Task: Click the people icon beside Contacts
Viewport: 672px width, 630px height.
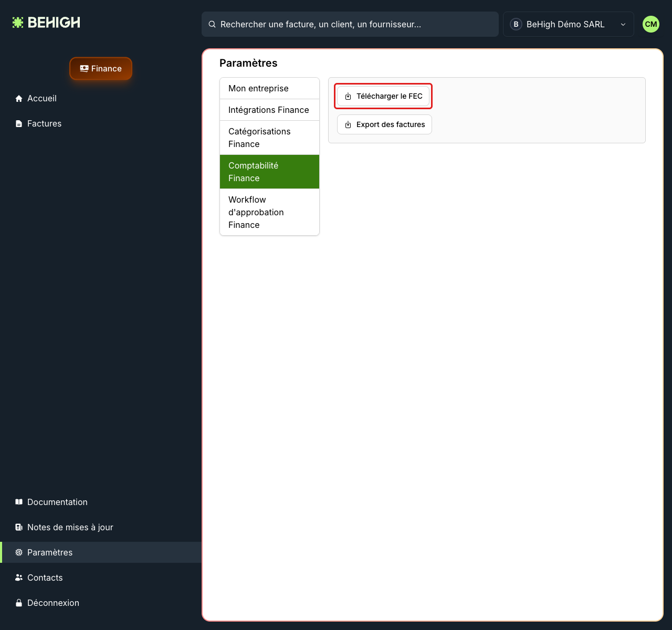Action: 19,577
